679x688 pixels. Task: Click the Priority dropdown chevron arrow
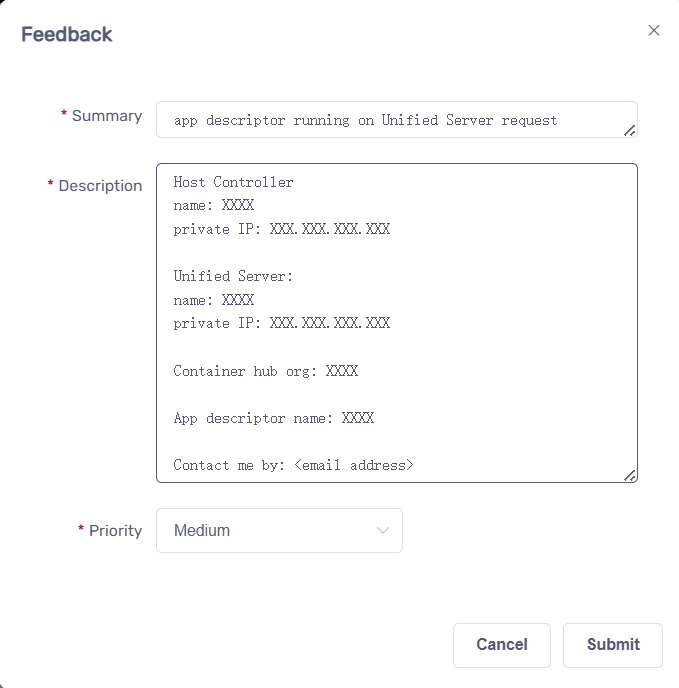382,530
